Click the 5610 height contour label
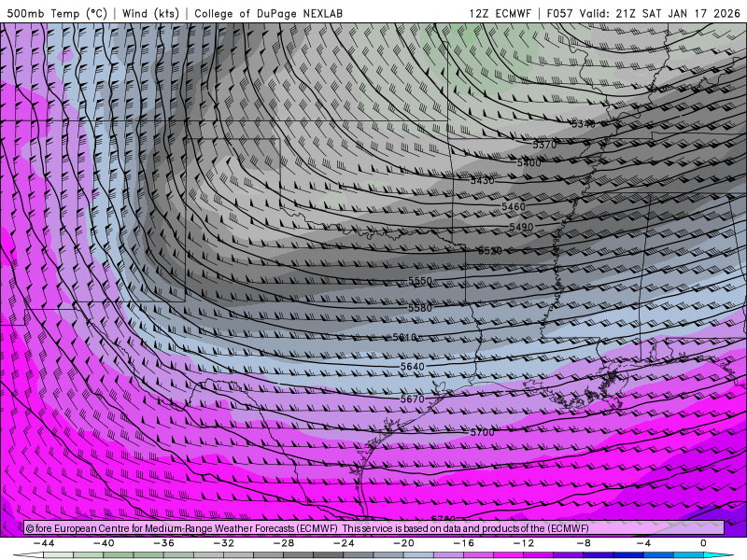This screenshot has width=747, height=560. tap(404, 337)
